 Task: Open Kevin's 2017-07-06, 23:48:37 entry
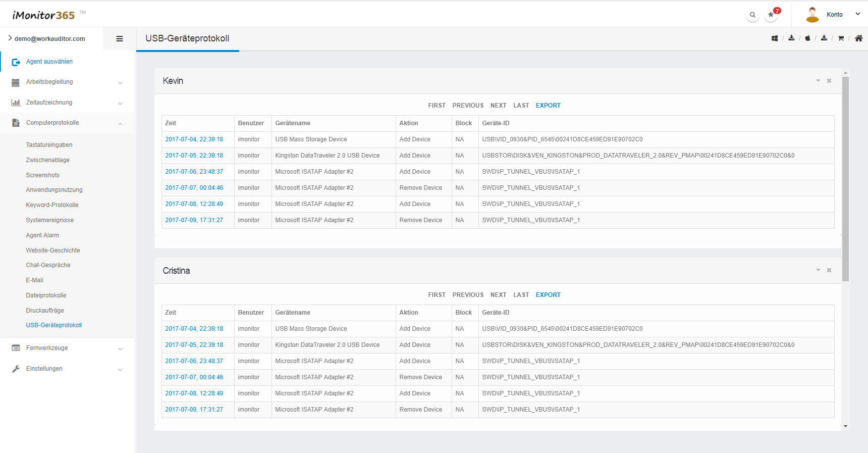(194, 172)
